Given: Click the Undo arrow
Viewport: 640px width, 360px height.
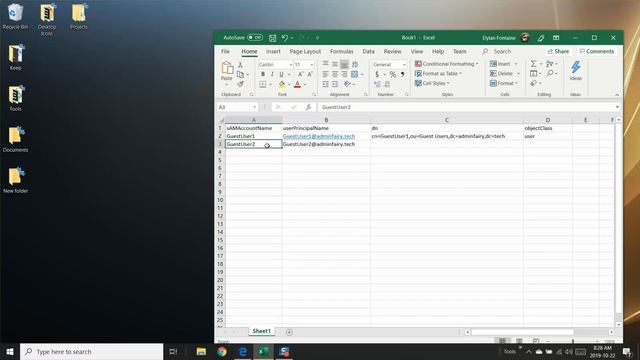Looking at the screenshot, I should pyautogui.click(x=285, y=38).
